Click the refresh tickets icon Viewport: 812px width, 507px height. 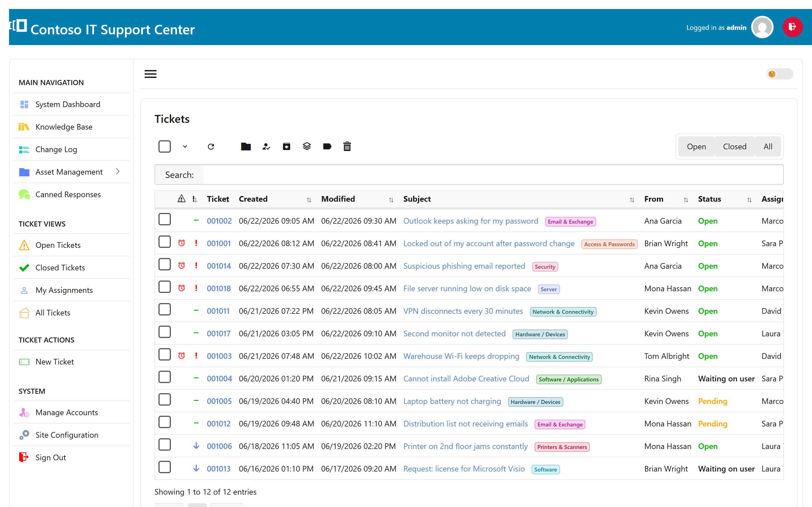pyautogui.click(x=211, y=146)
